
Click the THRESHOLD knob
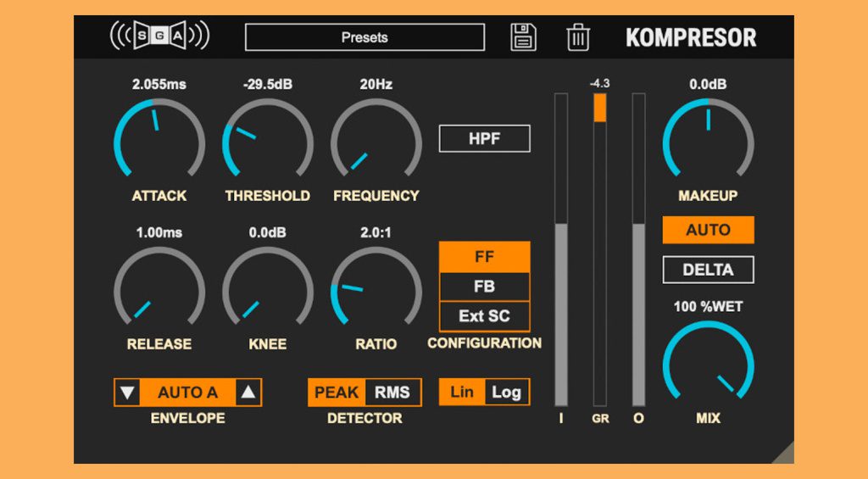[x=268, y=138]
